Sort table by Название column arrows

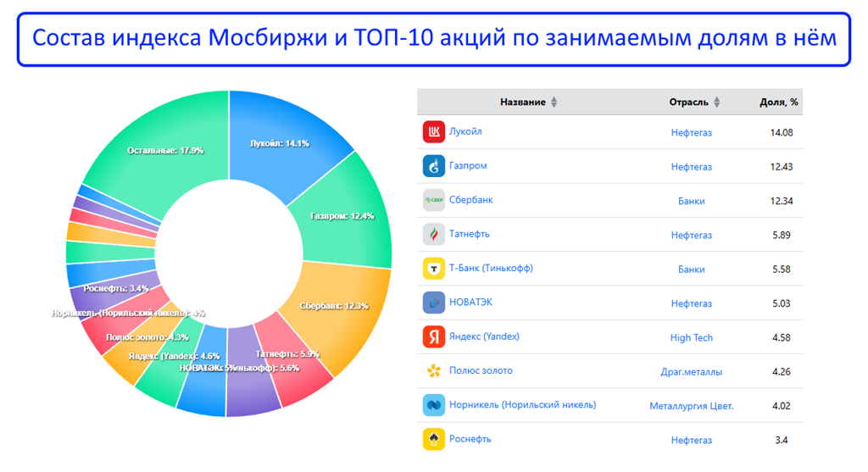(554, 103)
